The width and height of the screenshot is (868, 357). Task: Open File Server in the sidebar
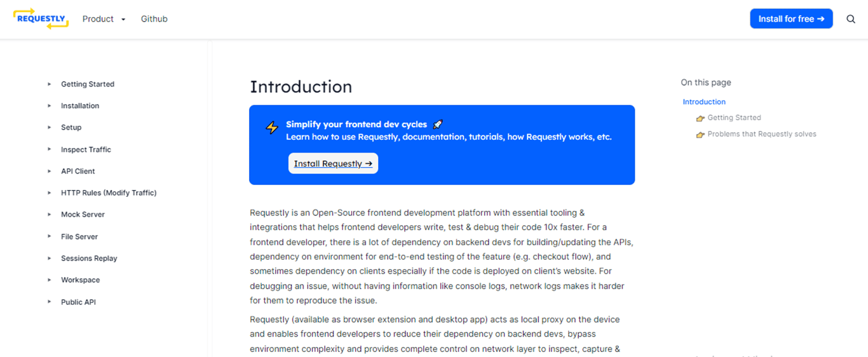pyautogui.click(x=79, y=236)
